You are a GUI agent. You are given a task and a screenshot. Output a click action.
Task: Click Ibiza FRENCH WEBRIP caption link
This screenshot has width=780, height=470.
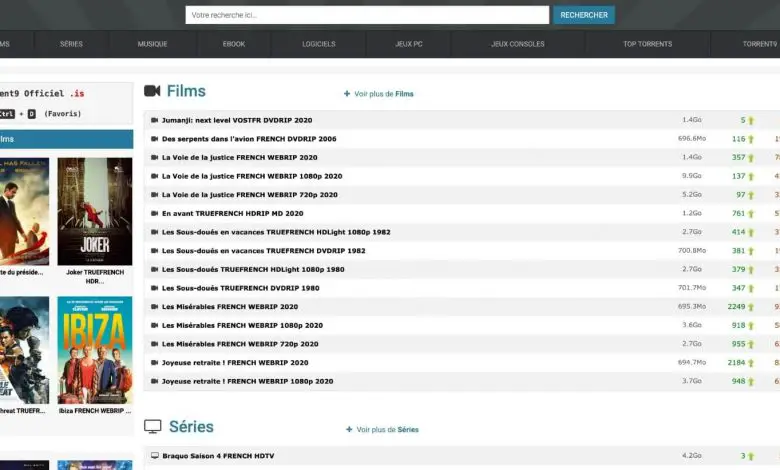(x=95, y=411)
